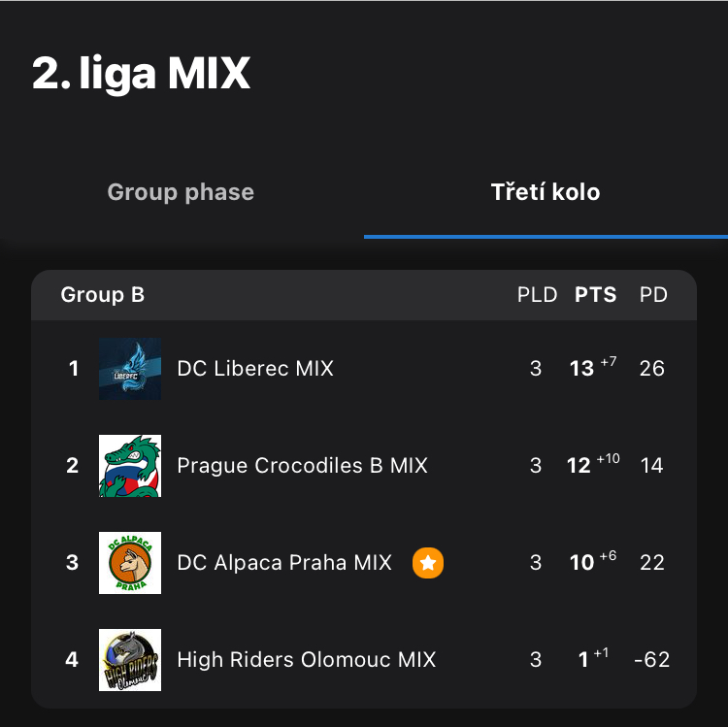Click the Group B header label
728x727 pixels.
(x=103, y=295)
